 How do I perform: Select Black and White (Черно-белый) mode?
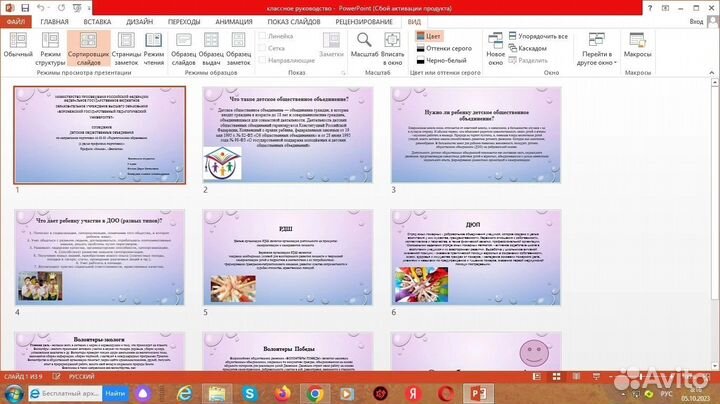(x=441, y=60)
